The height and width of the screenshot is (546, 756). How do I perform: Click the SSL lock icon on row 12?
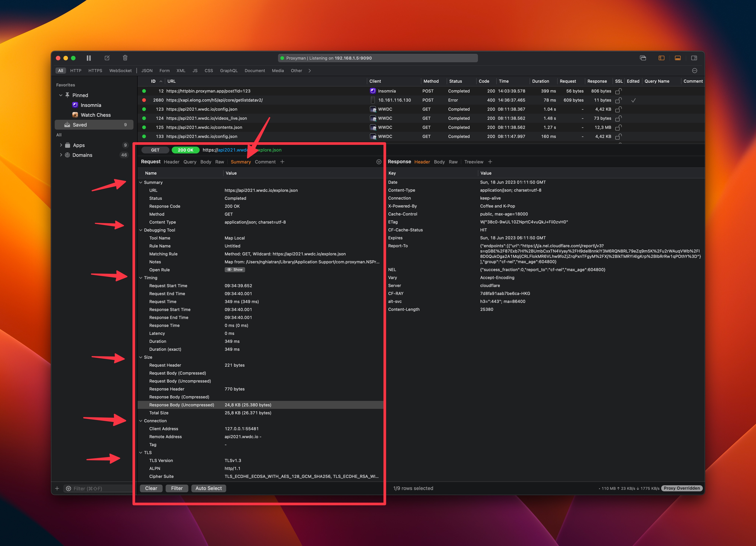coord(619,91)
